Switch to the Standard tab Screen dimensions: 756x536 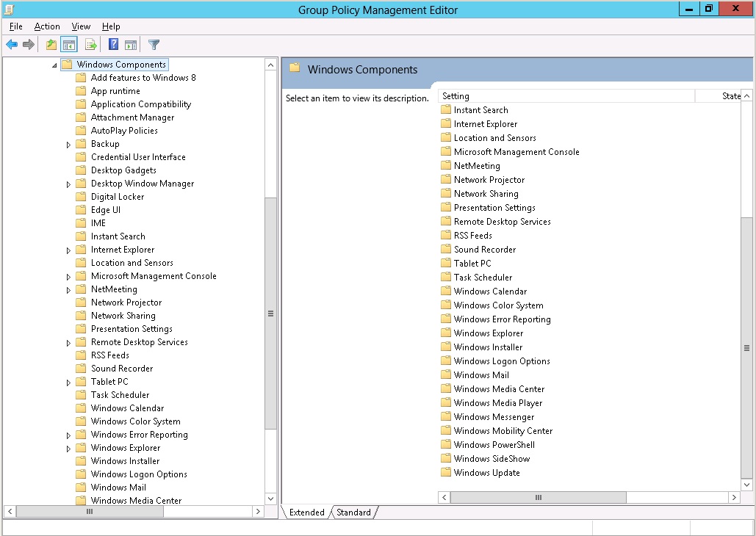[x=353, y=513]
